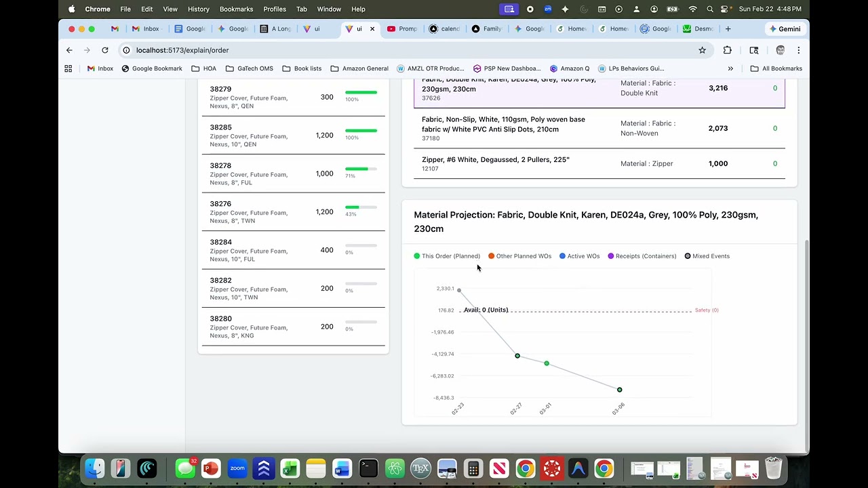Viewport: 868px width, 488px height.
Task: Toggle 'Receipts (Containers)' legend series
Action: click(x=642, y=256)
